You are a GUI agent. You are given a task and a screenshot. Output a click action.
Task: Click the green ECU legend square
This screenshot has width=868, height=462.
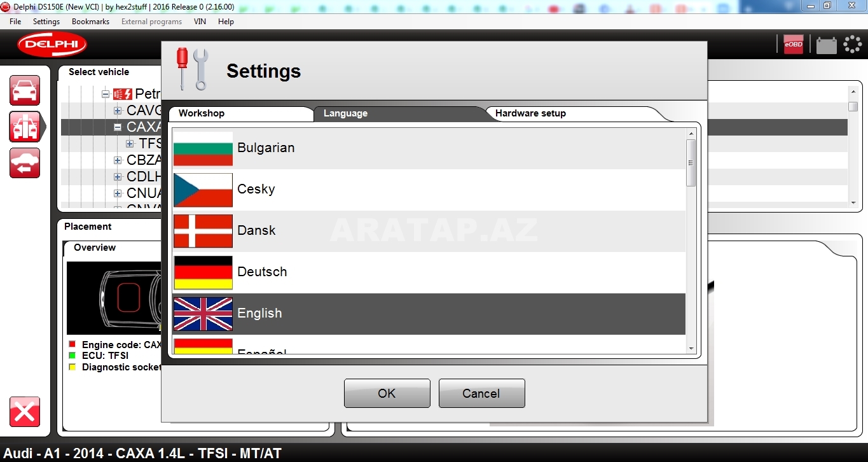click(72, 356)
